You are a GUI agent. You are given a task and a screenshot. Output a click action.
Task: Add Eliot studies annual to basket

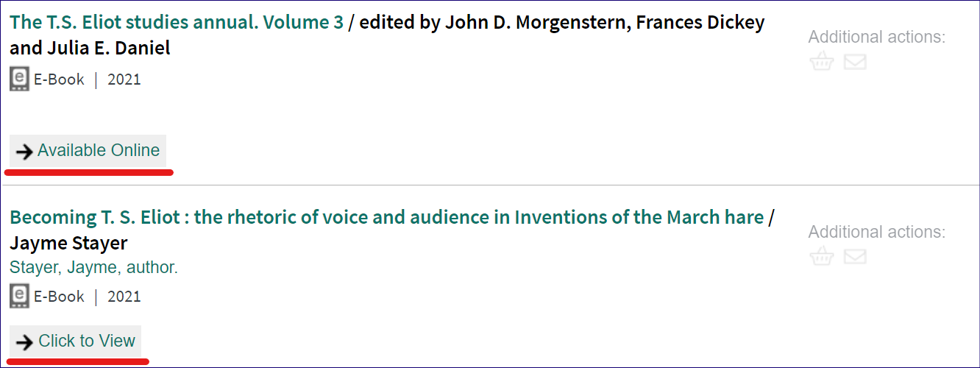click(x=821, y=62)
